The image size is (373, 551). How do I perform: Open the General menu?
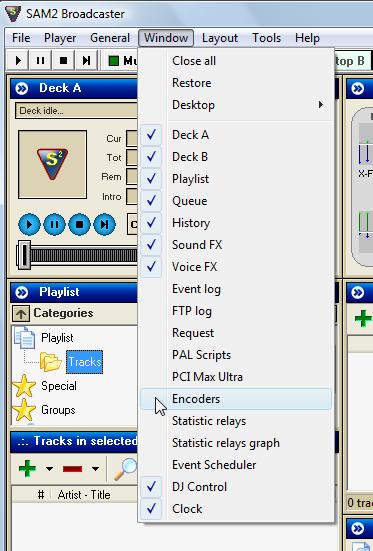pos(110,38)
